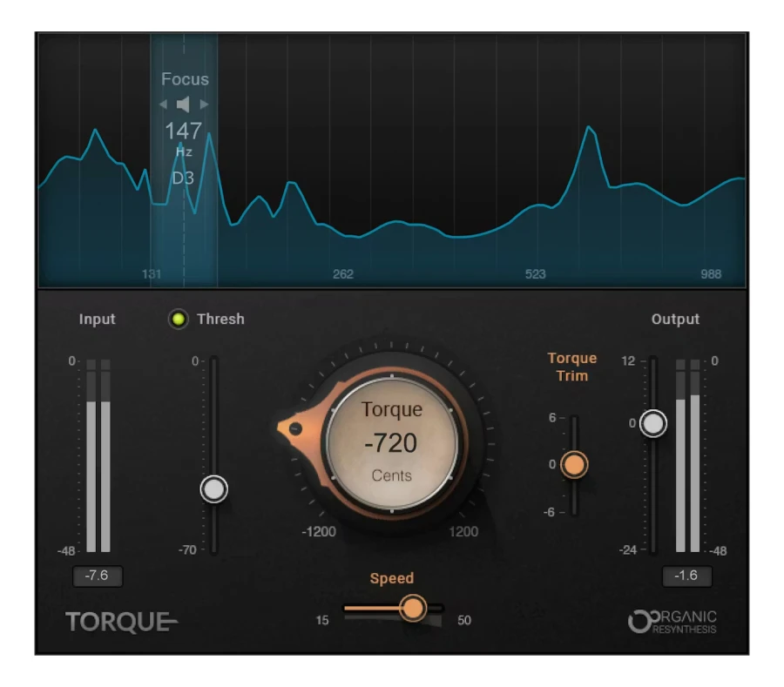Image resolution: width=784 pixels, height=687 pixels.
Task: Click the Speed maximum value 50
Action: pos(464,620)
